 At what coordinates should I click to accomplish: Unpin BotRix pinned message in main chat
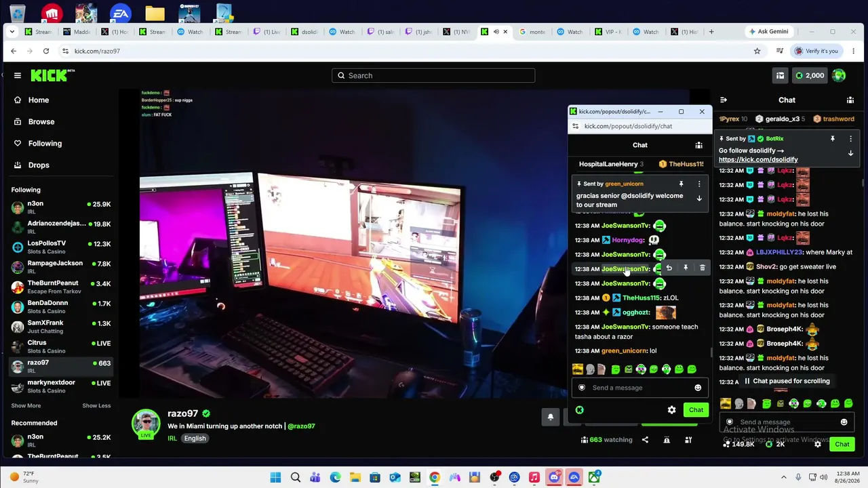click(x=833, y=138)
